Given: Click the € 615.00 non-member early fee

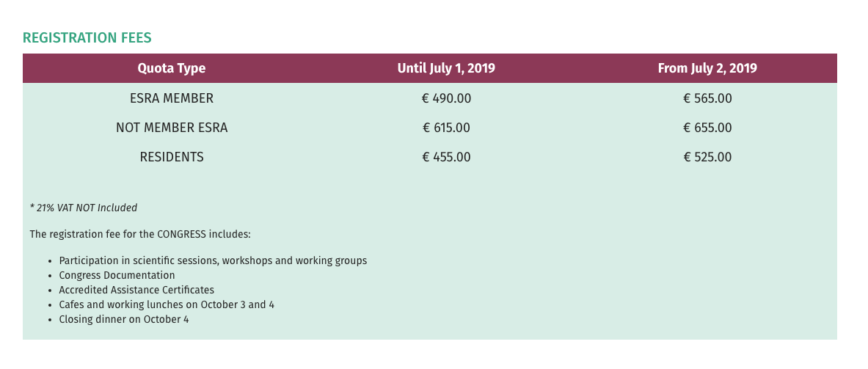Looking at the screenshot, I should 446,128.
